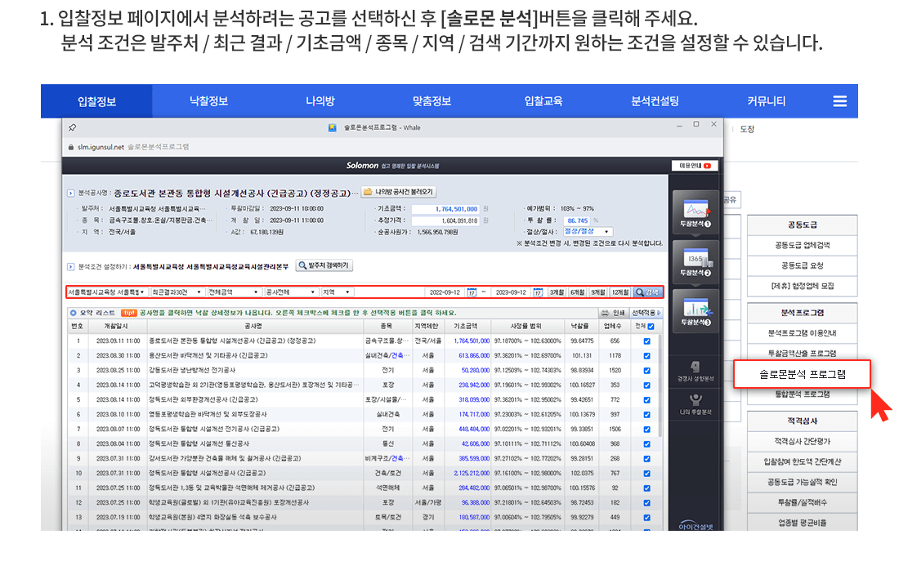Open calendar picker for start date 2022-09-12
899x588 pixels.
(x=472, y=292)
